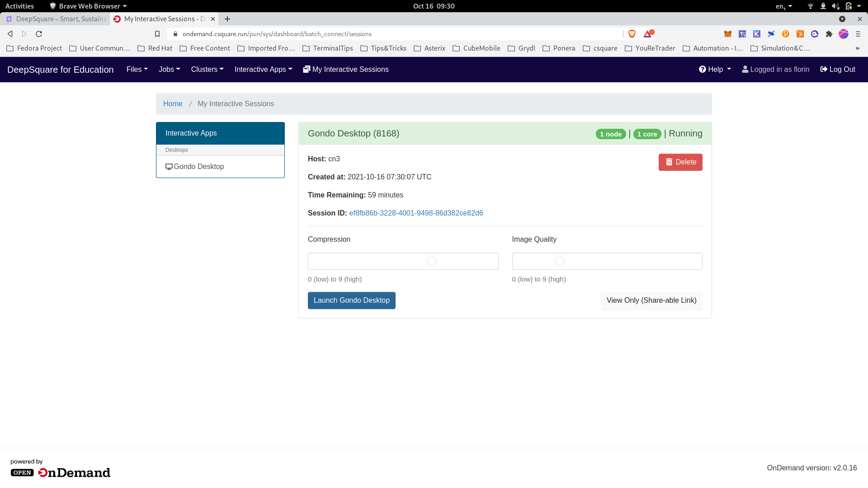Go to My Interactive Sessions menu item

point(346,69)
